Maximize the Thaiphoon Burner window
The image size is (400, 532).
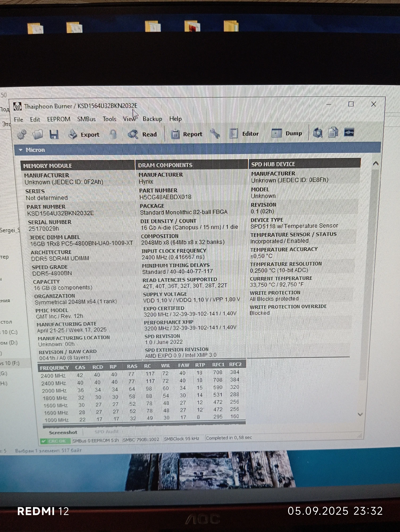click(351, 104)
